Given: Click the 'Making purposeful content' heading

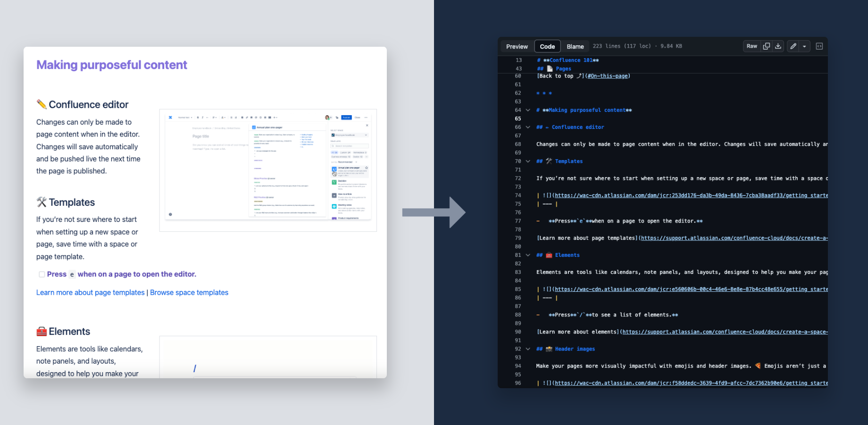Looking at the screenshot, I should coord(112,65).
